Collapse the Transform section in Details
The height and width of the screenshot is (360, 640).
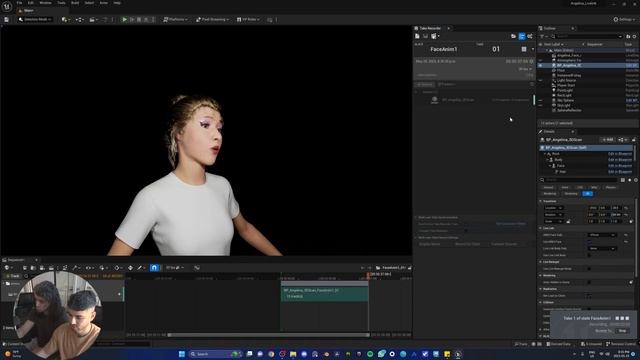541,201
